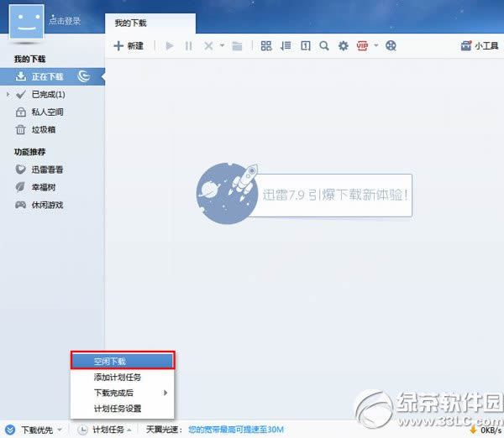Viewport: 504px width, 438px height.
Task: Open settings gear icon
Action: (343, 46)
